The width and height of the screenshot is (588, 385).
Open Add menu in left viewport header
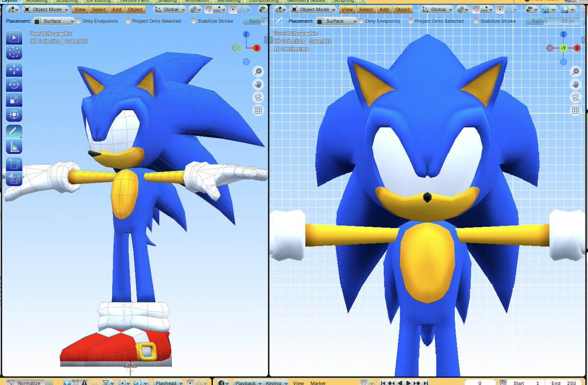117,9
